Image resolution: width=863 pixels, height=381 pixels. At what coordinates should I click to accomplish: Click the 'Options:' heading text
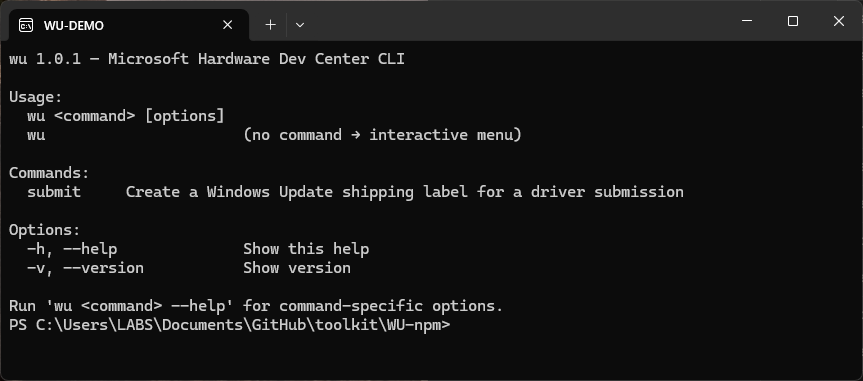(x=45, y=230)
